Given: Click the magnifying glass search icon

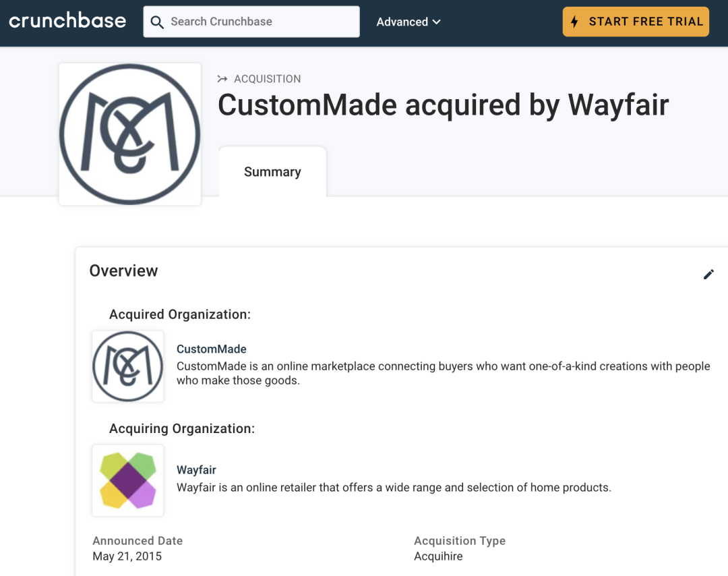Looking at the screenshot, I should pyautogui.click(x=157, y=22).
